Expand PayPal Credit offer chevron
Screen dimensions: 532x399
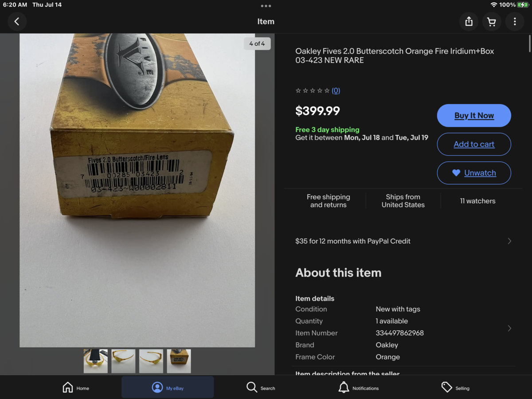[509, 241]
